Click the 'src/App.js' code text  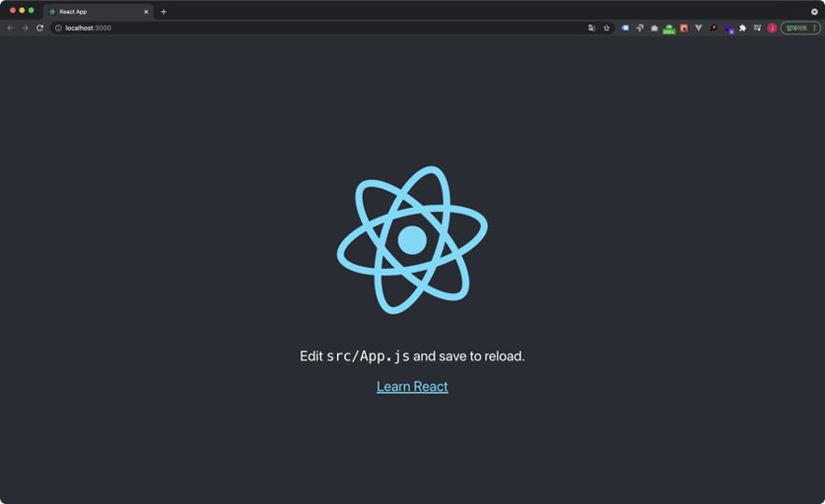tap(368, 357)
